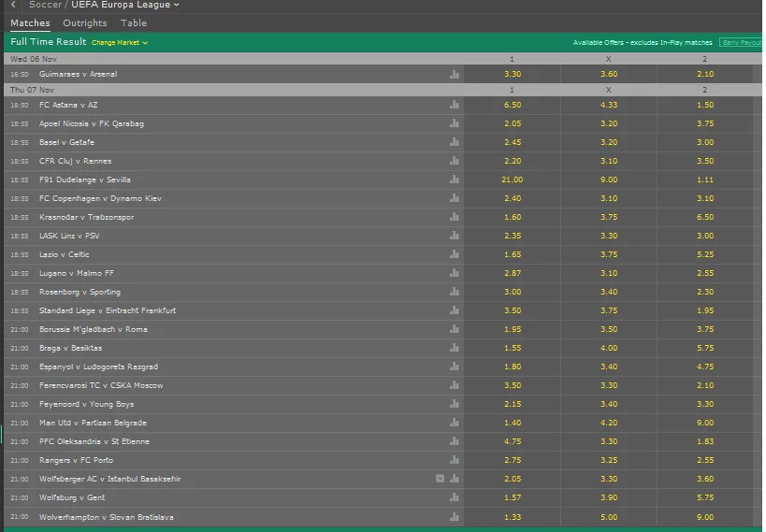The image size is (766, 532).
Task: Click the Wed 06 Nov date header
Action: [x=34, y=59]
